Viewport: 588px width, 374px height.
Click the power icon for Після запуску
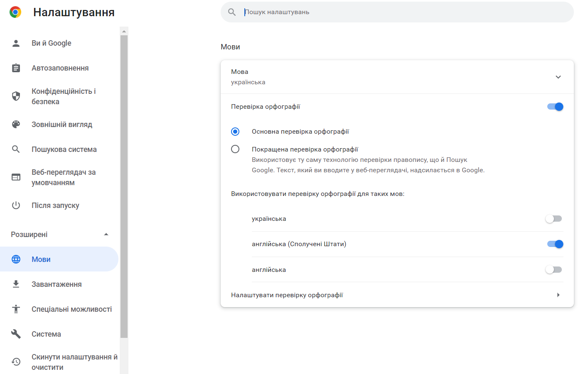16,205
